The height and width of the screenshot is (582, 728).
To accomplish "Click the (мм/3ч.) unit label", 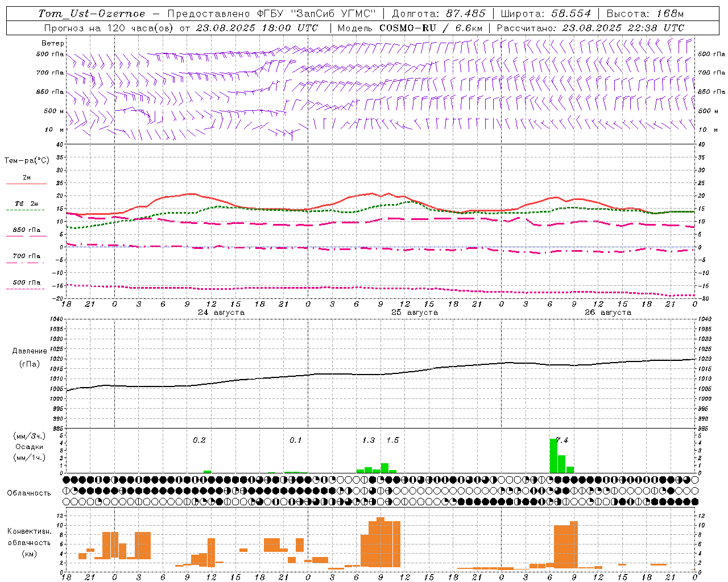I will [x=30, y=436].
